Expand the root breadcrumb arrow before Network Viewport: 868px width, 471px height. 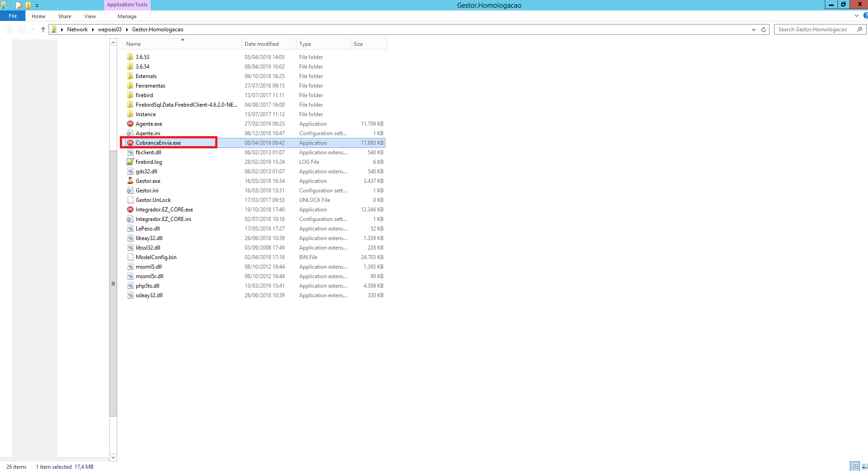coord(62,29)
